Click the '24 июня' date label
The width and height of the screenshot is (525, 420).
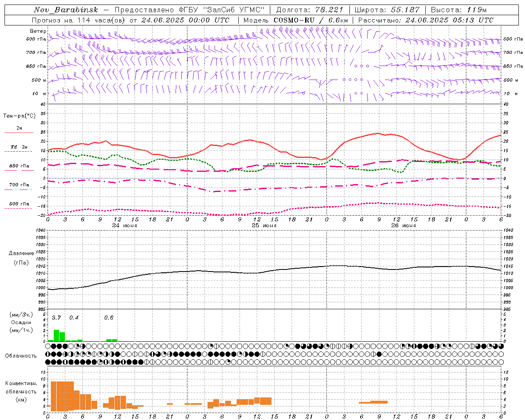pos(125,226)
